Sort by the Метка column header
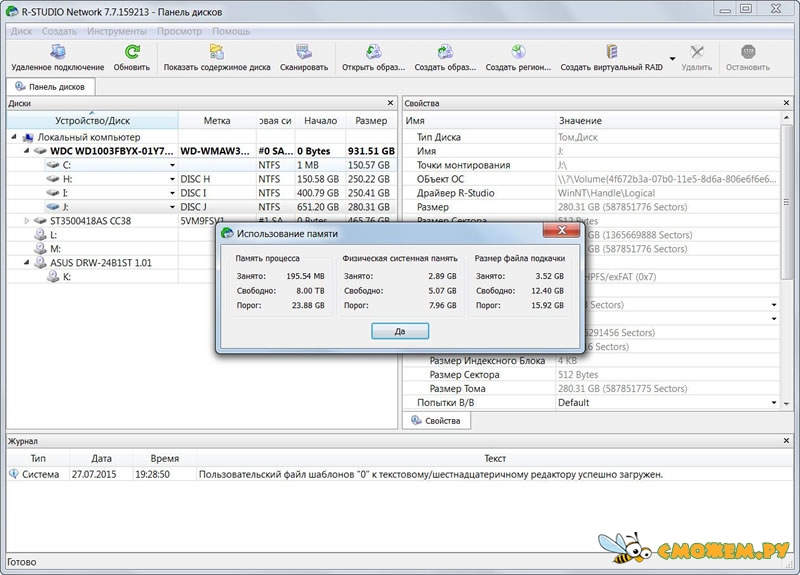This screenshot has width=800, height=575. coord(217,120)
